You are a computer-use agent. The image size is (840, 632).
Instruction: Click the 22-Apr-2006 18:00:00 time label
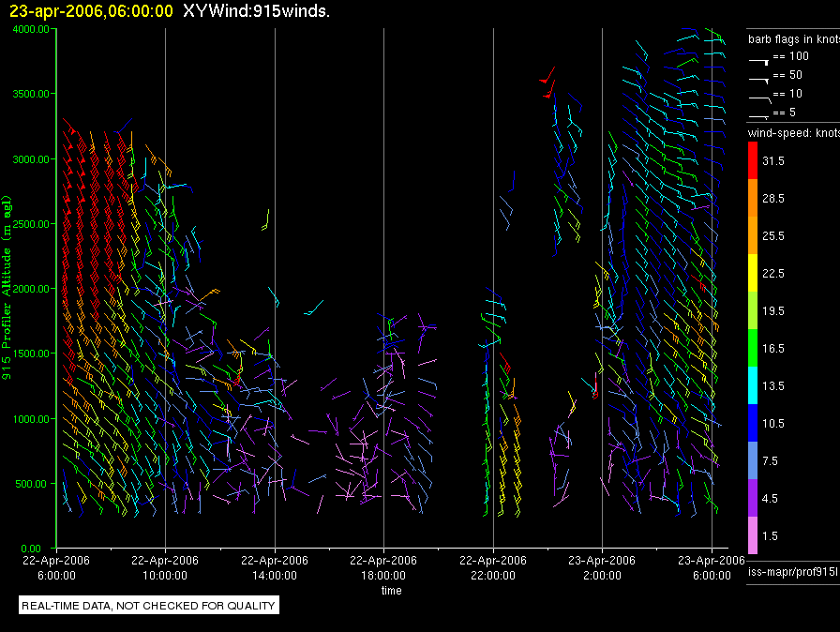click(383, 567)
